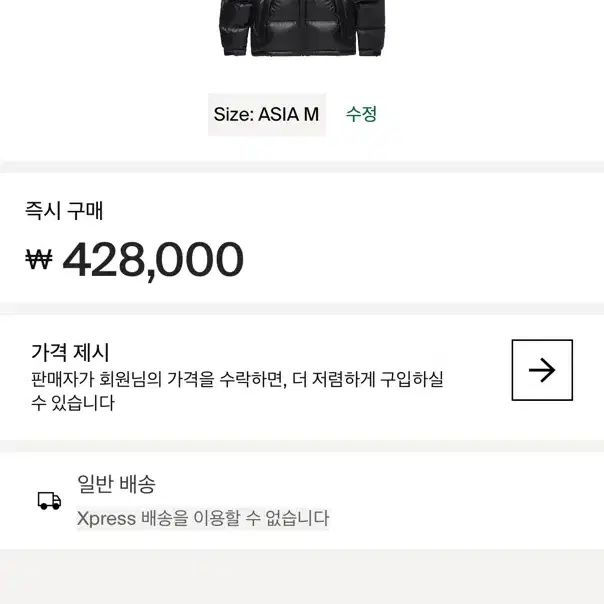
Task: Click the 배송 word in 일반 배송
Action: click(x=137, y=484)
